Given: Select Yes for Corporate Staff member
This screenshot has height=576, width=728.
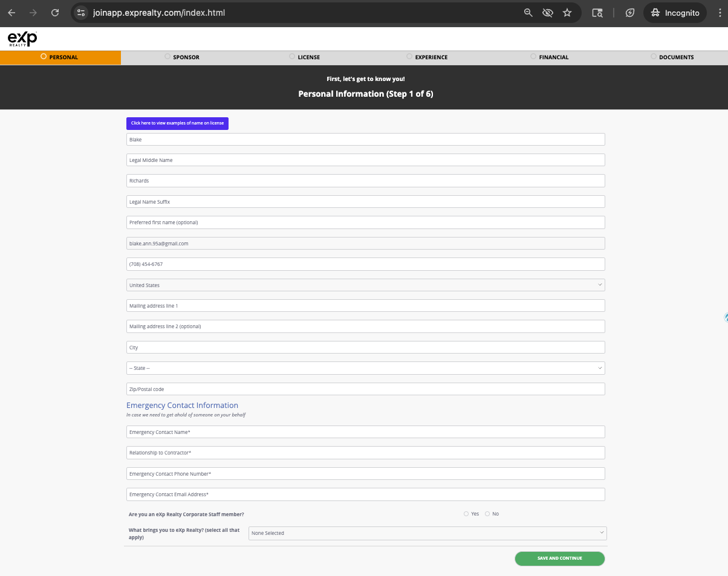Looking at the screenshot, I should tap(466, 514).
